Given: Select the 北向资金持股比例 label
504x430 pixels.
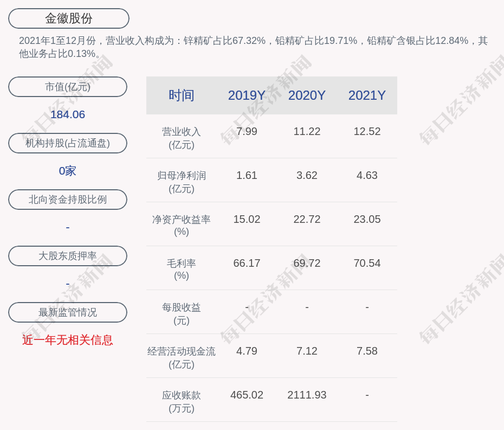Looking at the screenshot, I should coord(68,200).
